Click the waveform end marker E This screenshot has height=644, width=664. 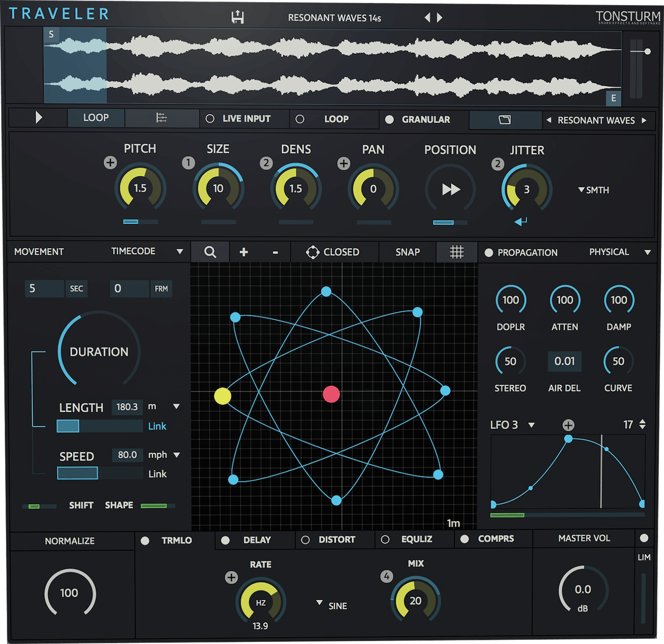614,97
